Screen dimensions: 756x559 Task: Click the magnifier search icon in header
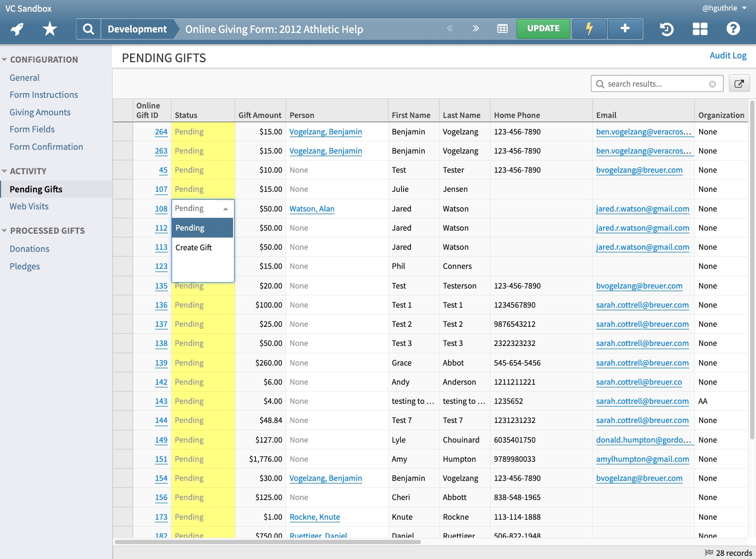(x=89, y=29)
